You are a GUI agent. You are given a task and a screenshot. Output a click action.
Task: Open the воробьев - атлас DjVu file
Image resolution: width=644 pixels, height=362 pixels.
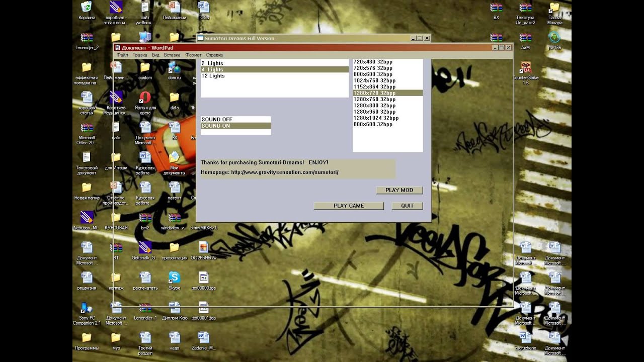pos(116,7)
